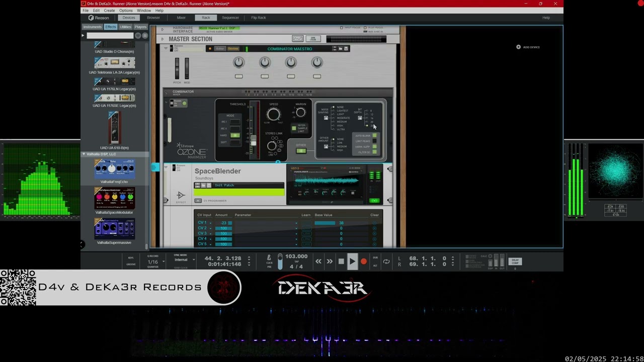Collapse the Combinator Maestro device
644x362 pixels.
pos(166,48)
